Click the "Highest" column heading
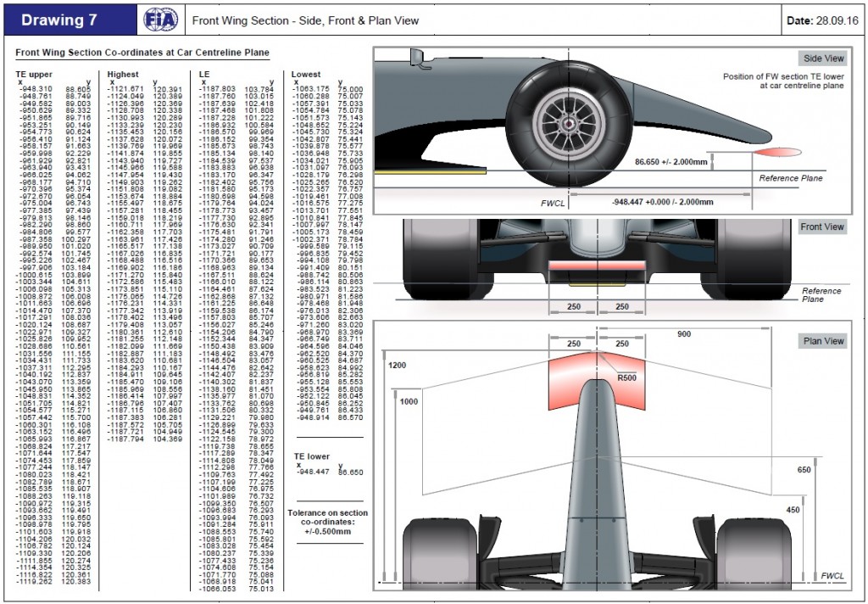Screen dimensions: 868x604 [123, 75]
